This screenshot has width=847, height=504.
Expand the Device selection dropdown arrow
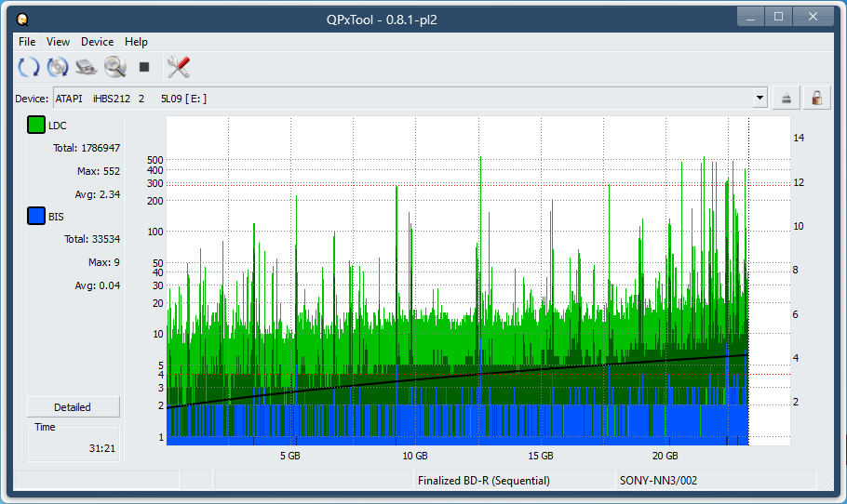point(760,99)
